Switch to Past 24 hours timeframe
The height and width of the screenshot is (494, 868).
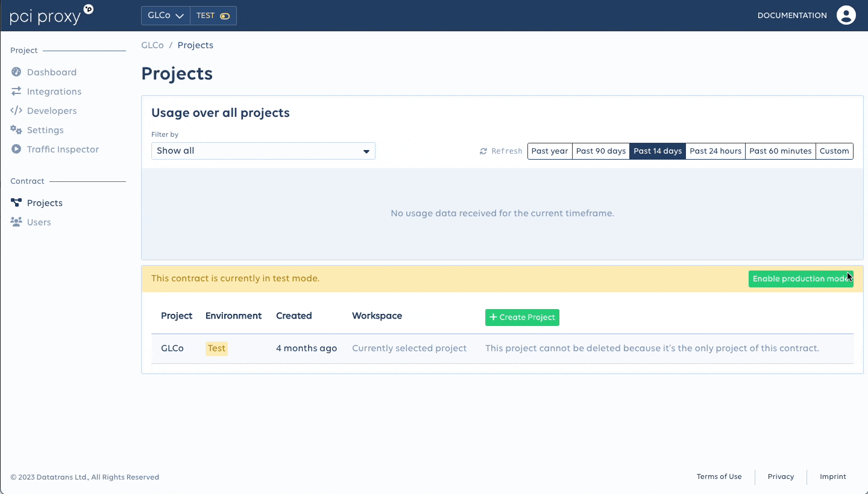click(x=715, y=151)
